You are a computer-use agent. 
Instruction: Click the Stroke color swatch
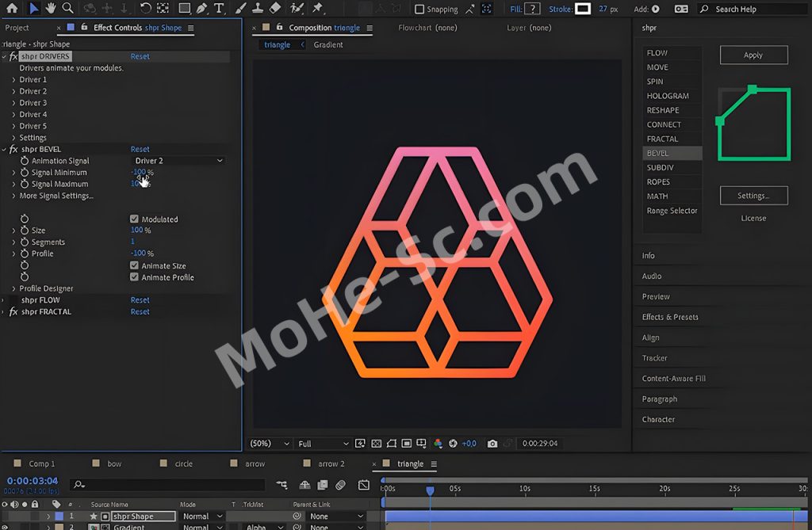(583, 9)
